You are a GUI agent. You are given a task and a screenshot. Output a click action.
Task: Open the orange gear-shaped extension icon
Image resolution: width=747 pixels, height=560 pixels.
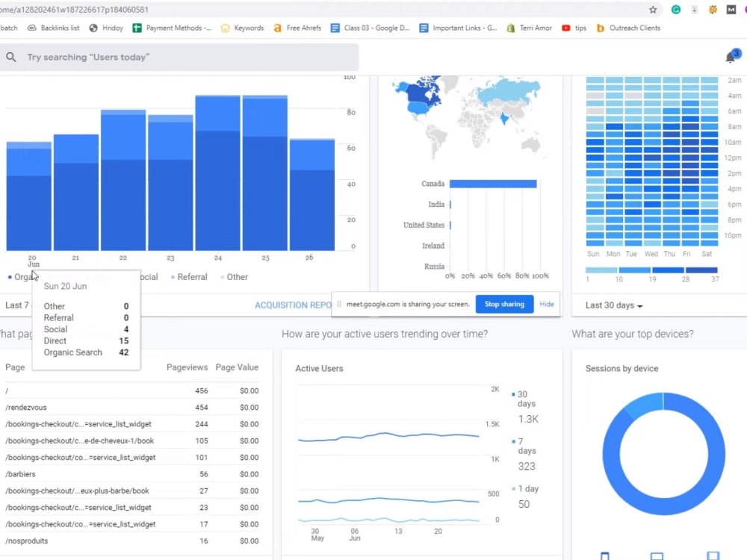(713, 10)
